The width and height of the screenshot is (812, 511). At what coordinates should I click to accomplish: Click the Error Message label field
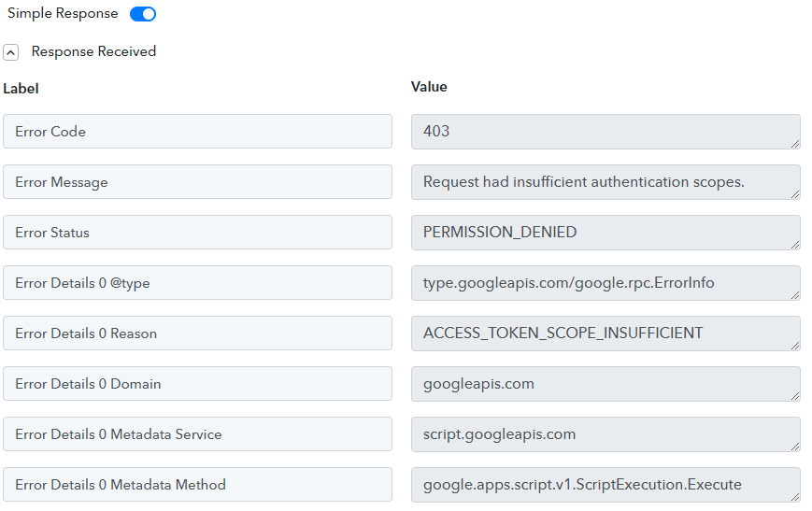pyautogui.click(x=197, y=182)
